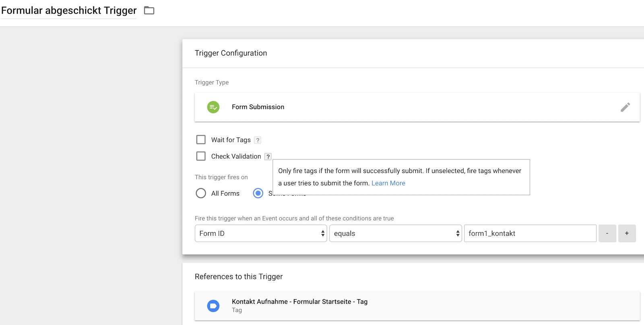The height and width of the screenshot is (325, 644).
Task: Click the form1_kontakt value input field
Action: click(530, 233)
